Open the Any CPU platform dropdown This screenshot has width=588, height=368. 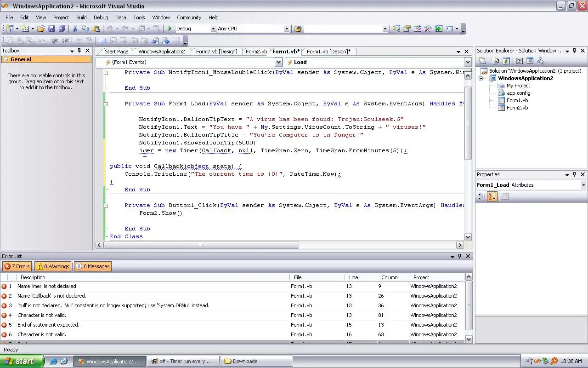[287, 29]
